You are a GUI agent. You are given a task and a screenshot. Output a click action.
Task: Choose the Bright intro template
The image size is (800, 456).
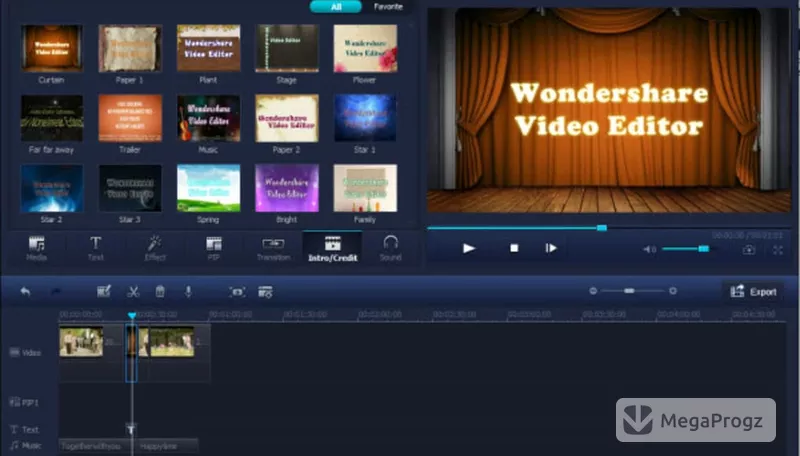[x=287, y=188]
